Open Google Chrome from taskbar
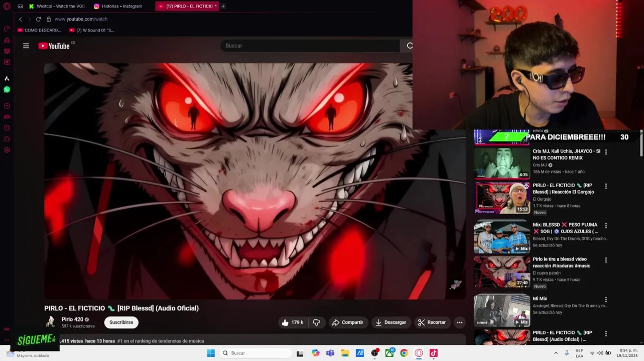 coord(404,353)
